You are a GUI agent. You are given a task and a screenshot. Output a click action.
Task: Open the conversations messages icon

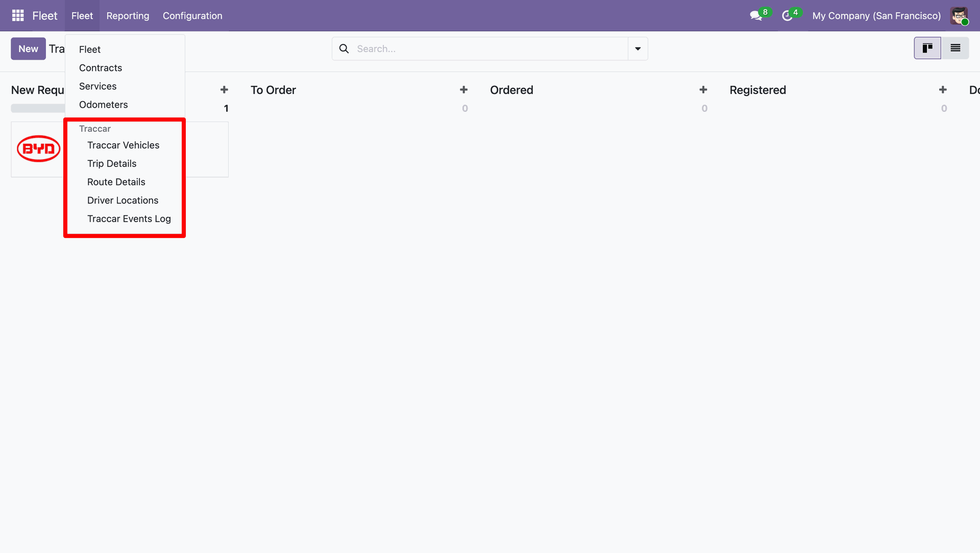tap(756, 16)
